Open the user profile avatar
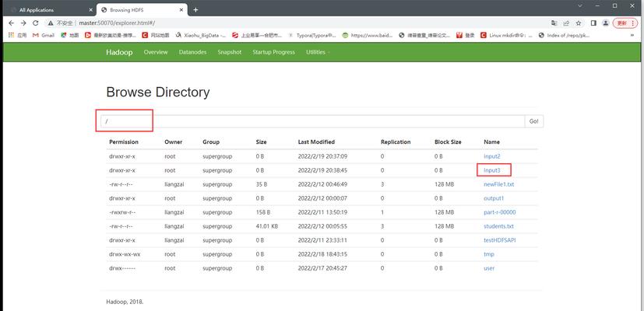 point(605,23)
